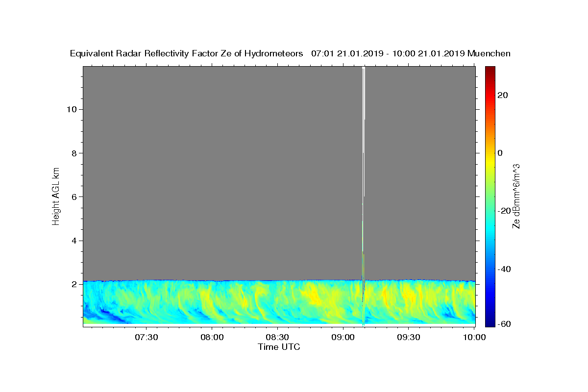This screenshot has height=392, width=588.
Task: Click the "Time UTC" axis label
Action: point(279,347)
